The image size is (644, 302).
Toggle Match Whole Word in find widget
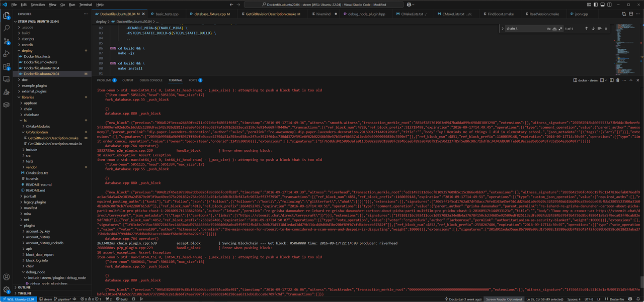[x=555, y=29]
